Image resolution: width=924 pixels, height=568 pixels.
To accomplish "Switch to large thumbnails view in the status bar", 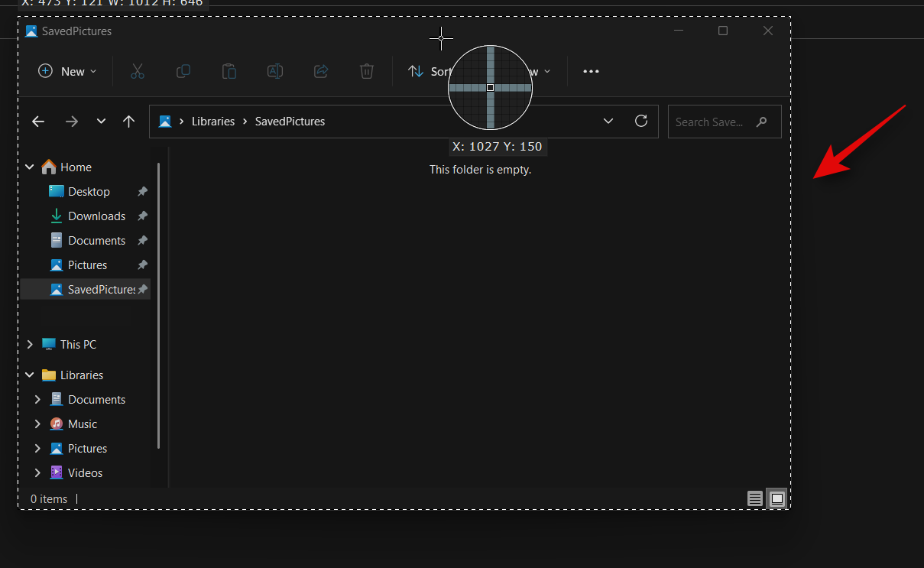I will pyautogui.click(x=777, y=499).
